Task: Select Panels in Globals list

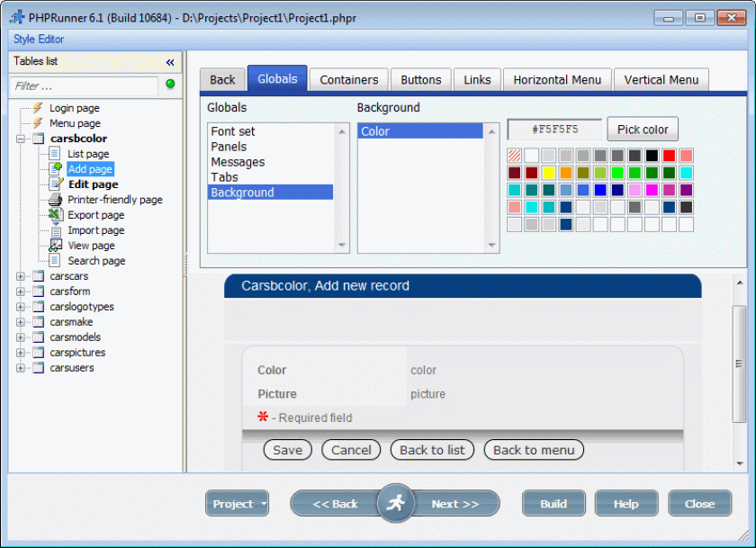Action: point(271,147)
